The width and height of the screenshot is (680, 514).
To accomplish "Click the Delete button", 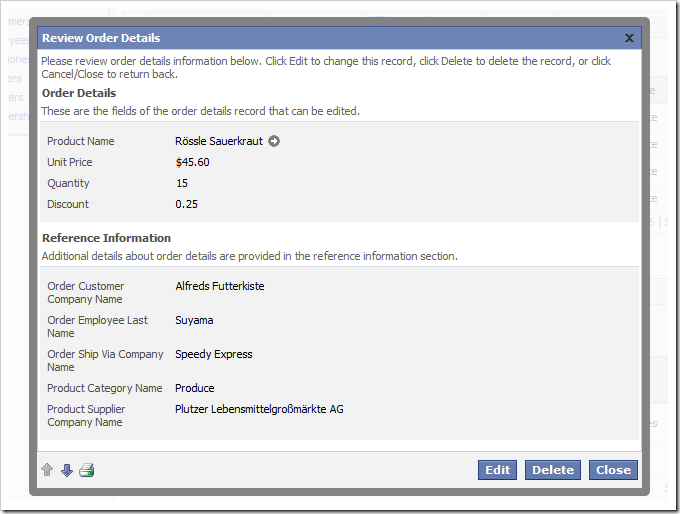I will (553, 470).
